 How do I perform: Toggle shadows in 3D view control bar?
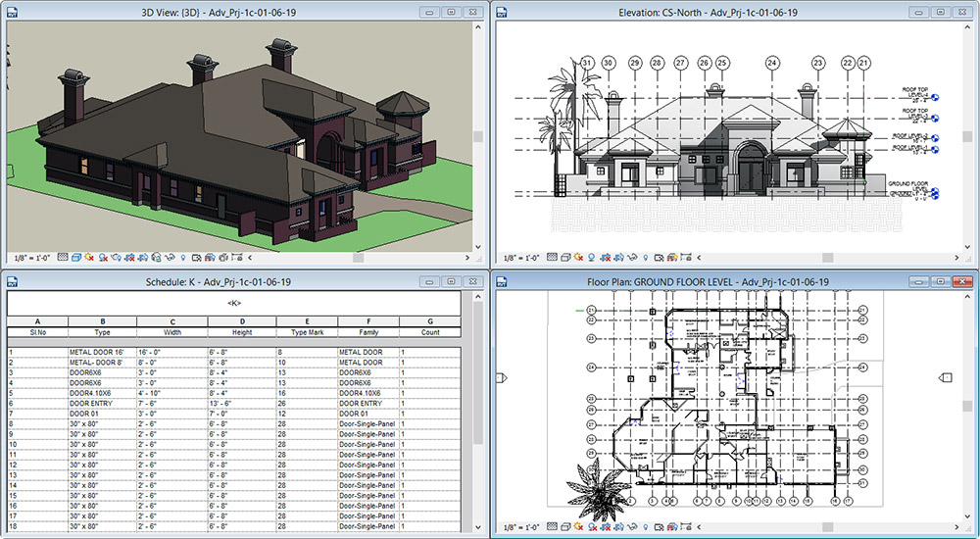103,258
